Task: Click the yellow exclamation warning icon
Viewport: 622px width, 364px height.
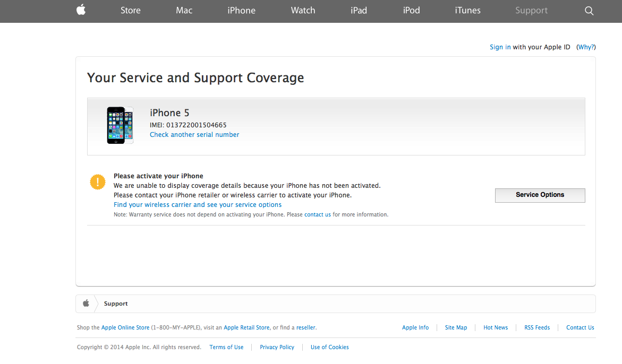Action: (98, 182)
